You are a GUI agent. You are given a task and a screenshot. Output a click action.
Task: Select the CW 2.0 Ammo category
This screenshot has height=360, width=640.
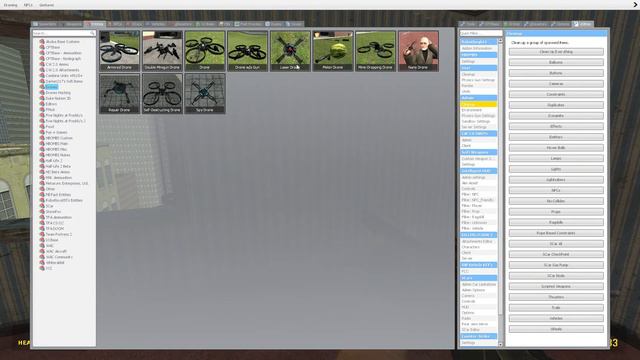(x=57, y=64)
